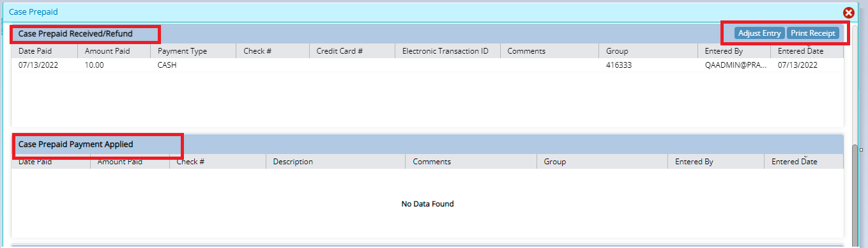The image size is (868, 248).
Task: Select the 07/13/2022 date paid cell
Action: coord(38,65)
